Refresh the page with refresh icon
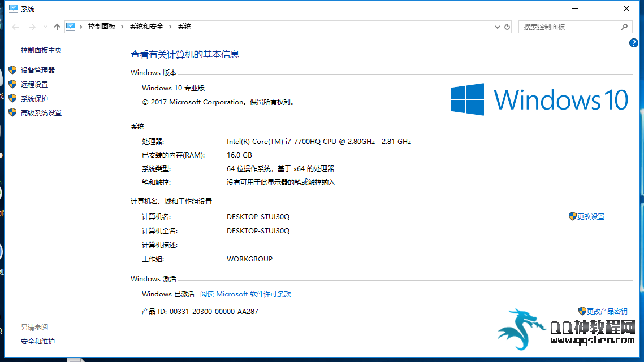Image resolution: width=644 pixels, height=362 pixels. 507,27
